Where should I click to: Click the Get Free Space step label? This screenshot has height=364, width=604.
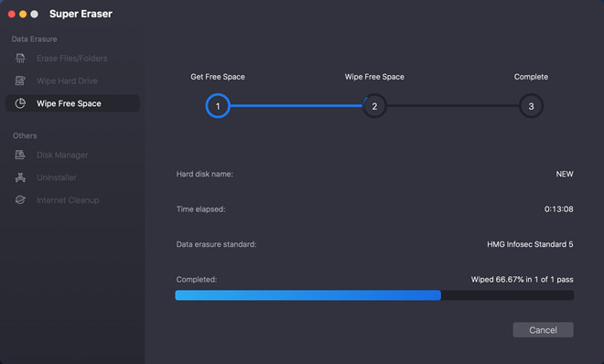click(218, 77)
